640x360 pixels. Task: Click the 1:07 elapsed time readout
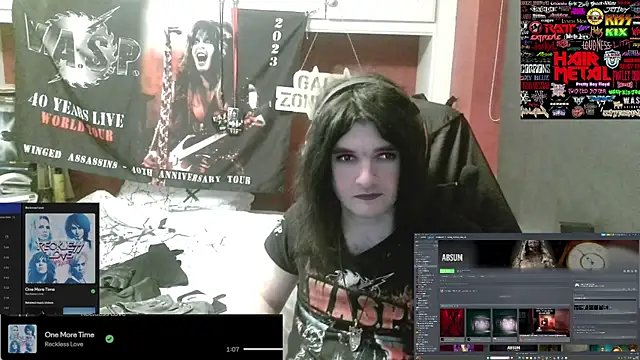point(233,349)
